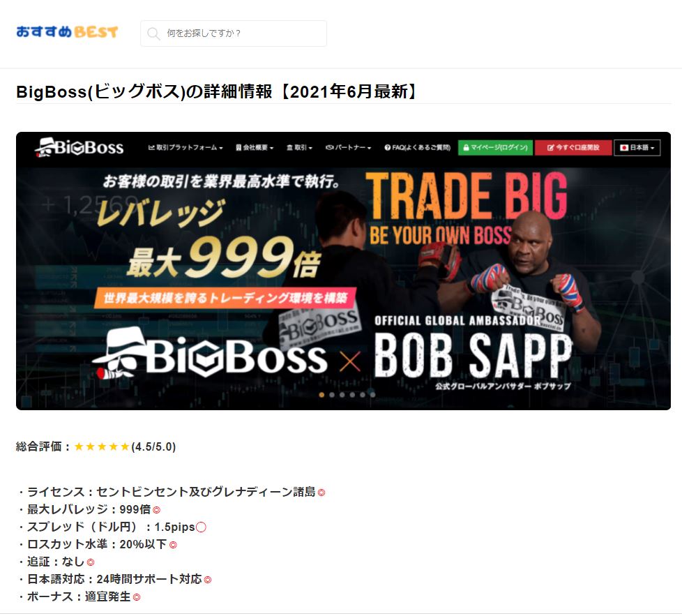The image size is (682, 616).
Task: Click the green マイページ(ログイン) button
Action: [x=495, y=147]
